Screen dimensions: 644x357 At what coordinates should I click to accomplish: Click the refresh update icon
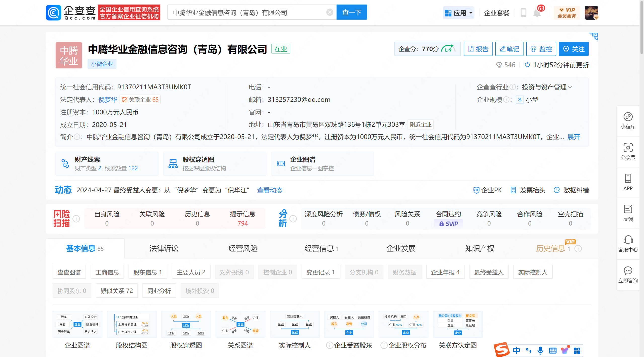coord(527,65)
